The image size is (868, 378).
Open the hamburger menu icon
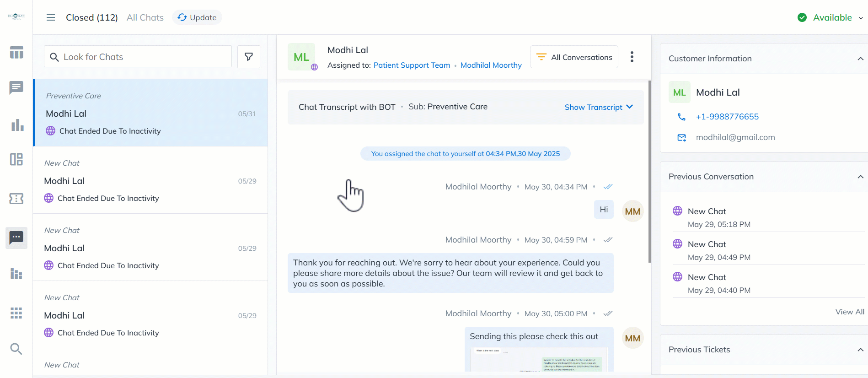tap(51, 17)
